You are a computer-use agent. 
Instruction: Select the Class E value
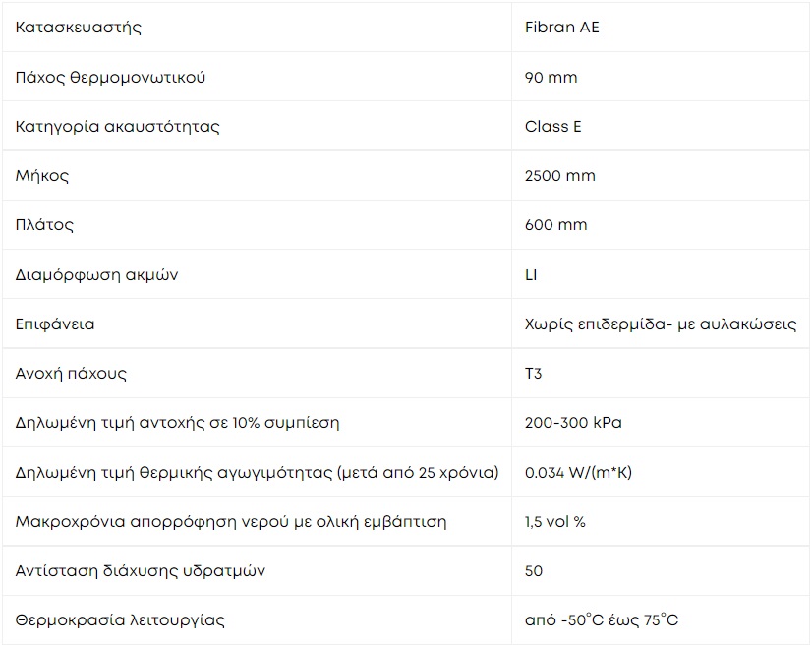(x=553, y=127)
